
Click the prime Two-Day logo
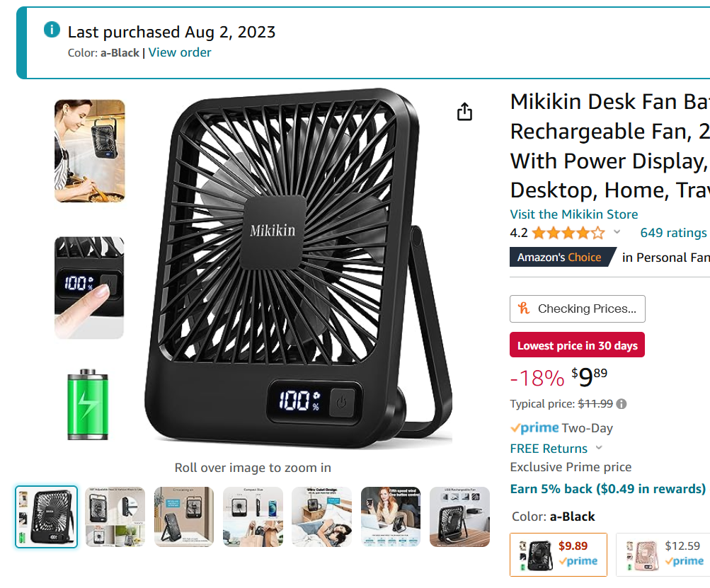(535, 428)
